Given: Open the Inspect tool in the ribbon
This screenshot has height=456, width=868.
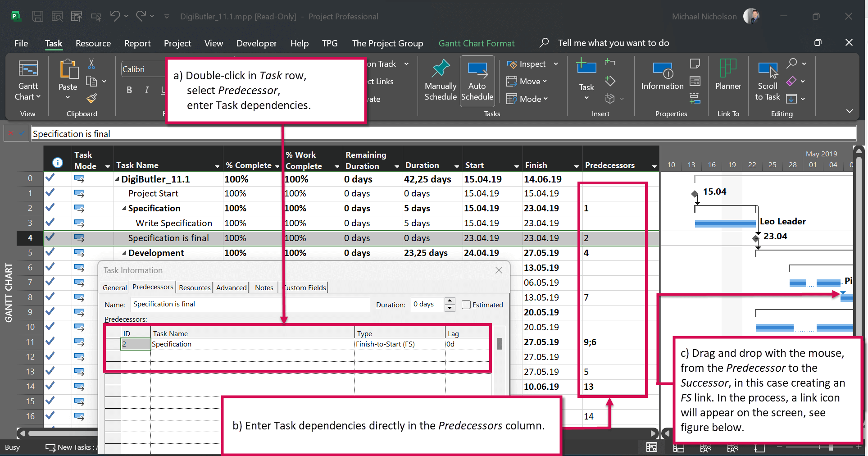Looking at the screenshot, I should (530, 64).
